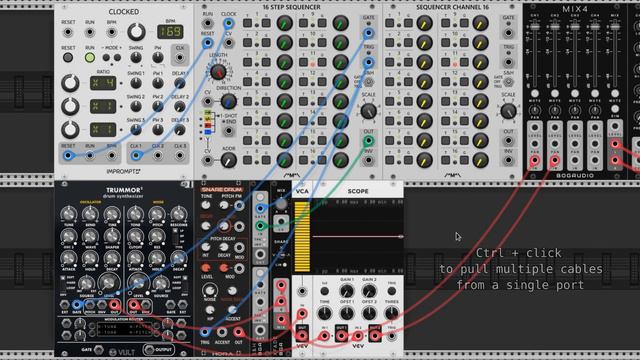This screenshot has height=360, width=640.
Task: Click the MIX4 CH1 level fader
Action: point(535,27)
